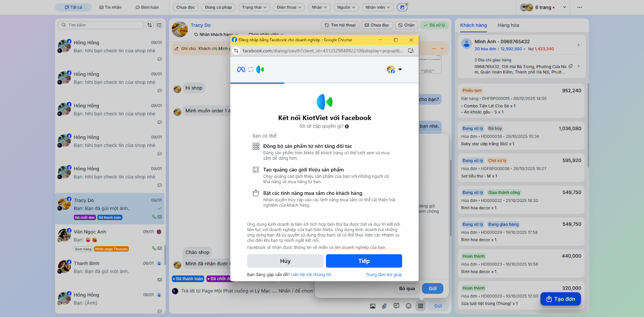Image resolution: width=644 pixels, height=317 pixels.
Task: Switch to the Tin nhắn tab
Action: pos(110,7)
